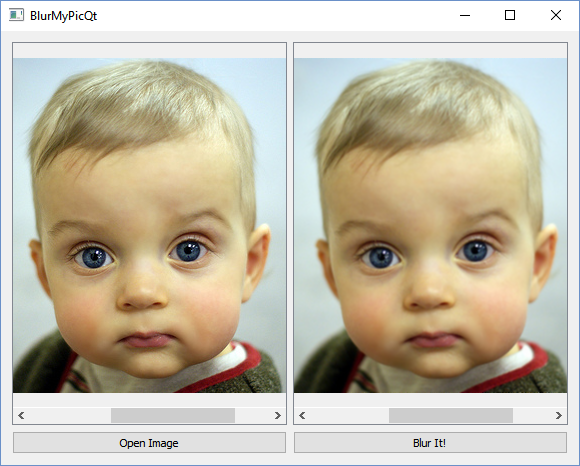This screenshot has width=580, height=466.
Task: Click scrollbar track right of blurred image thumb
Action: tap(532, 415)
